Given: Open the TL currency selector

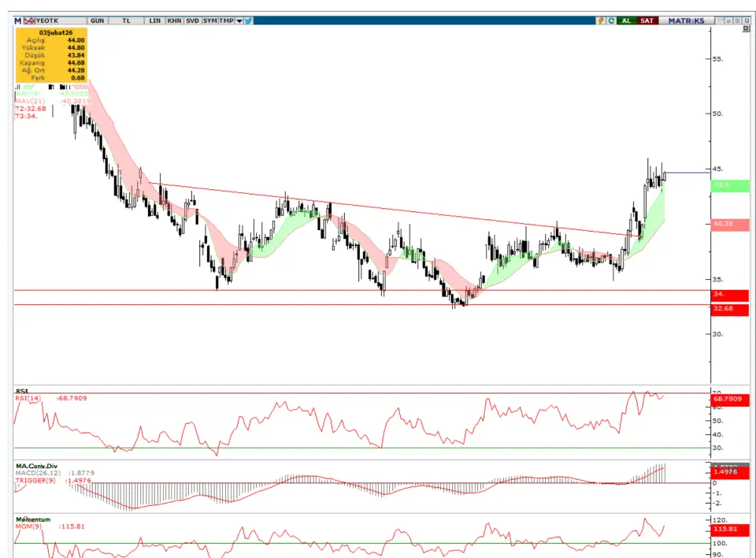Looking at the screenshot, I should (126, 20).
